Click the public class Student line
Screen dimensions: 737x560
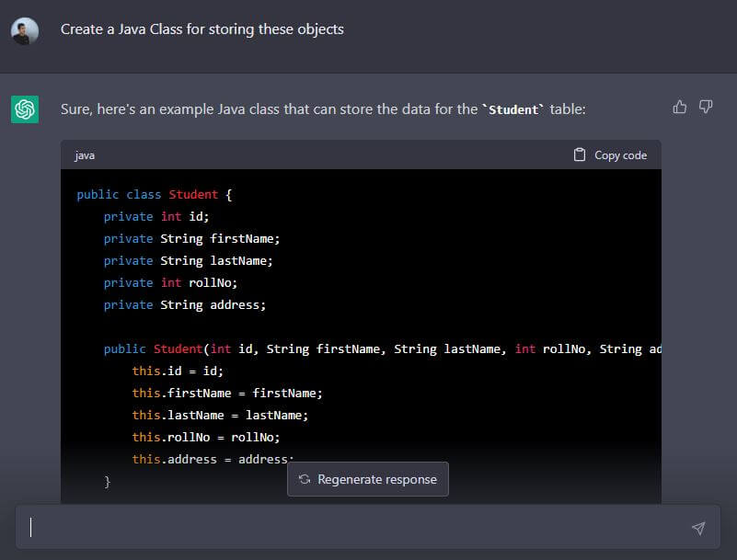point(155,194)
